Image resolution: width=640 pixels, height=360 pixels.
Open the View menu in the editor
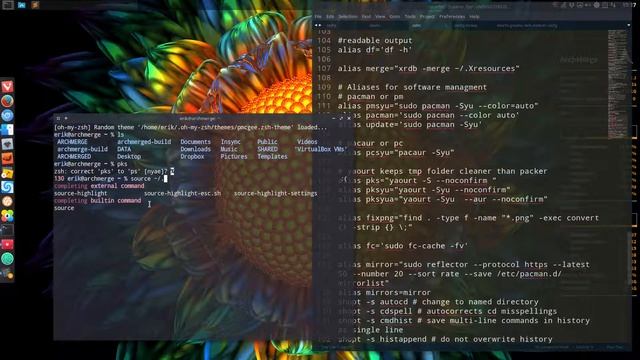[x=380, y=17]
